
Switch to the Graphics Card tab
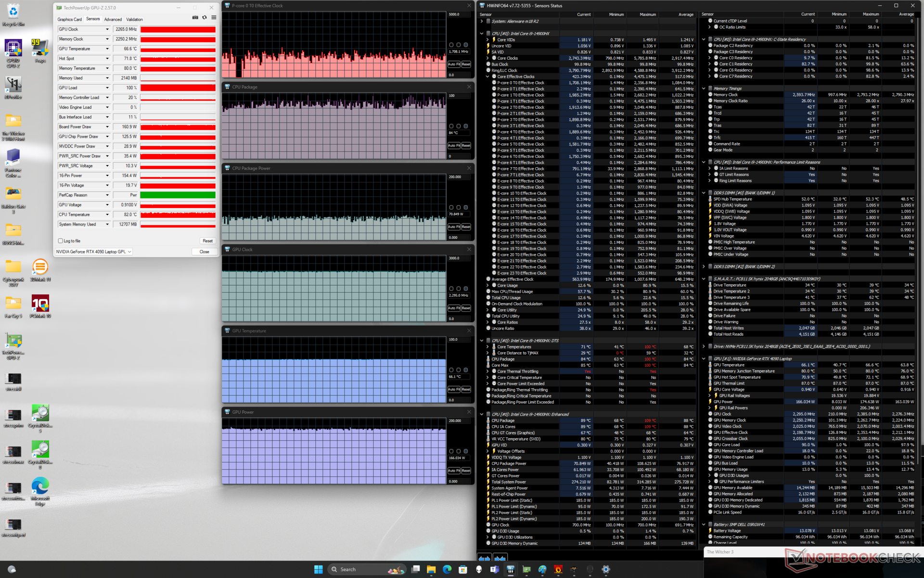pyautogui.click(x=70, y=19)
